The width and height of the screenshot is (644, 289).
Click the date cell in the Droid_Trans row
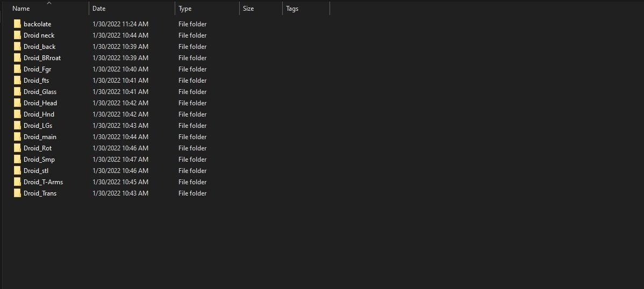pyautogui.click(x=120, y=193)
